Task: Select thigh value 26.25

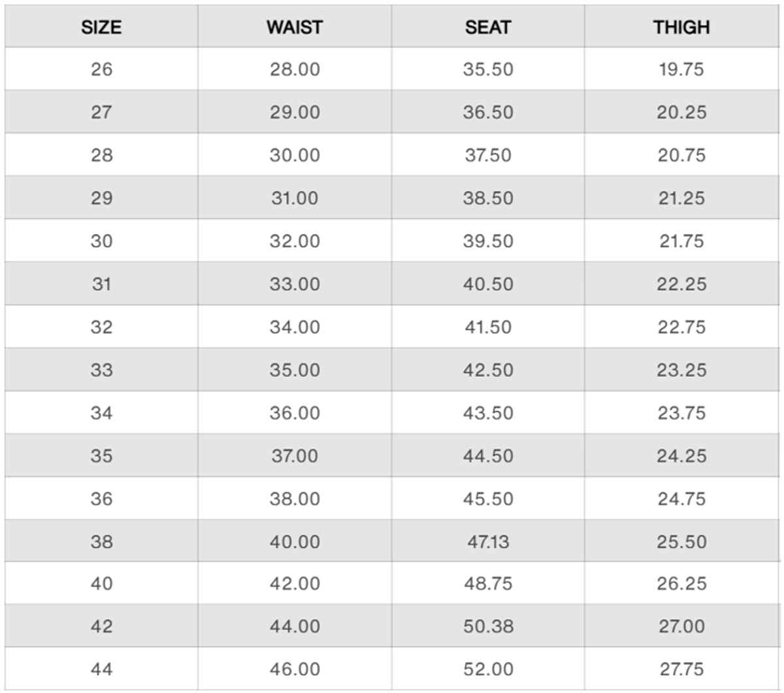Action: (681, 584)
